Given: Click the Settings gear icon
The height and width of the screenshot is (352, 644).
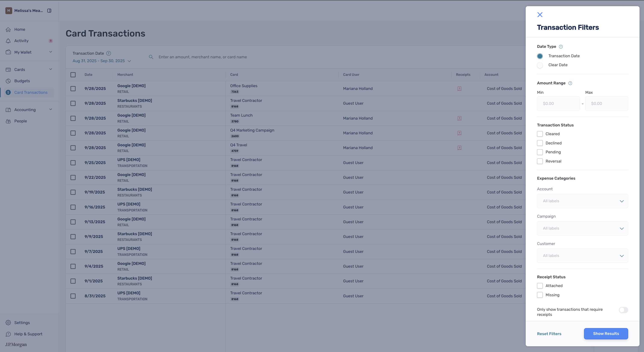Looking at the screenshot, I should (8, 323).
